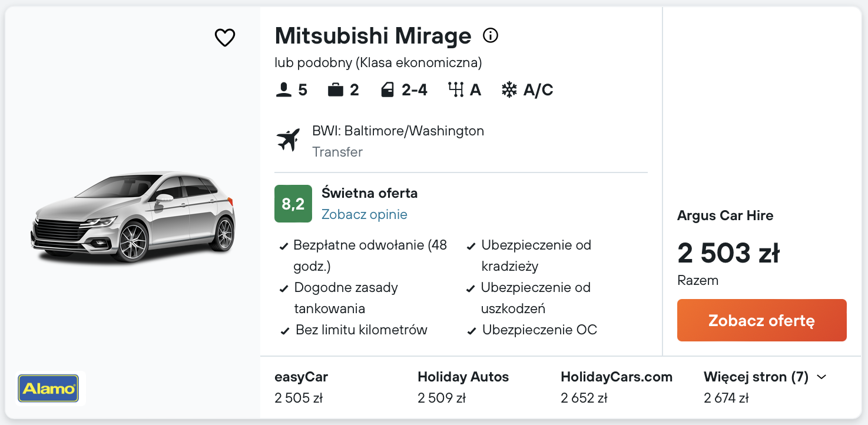Image resolution: width=868 pixels, height=425 pixels.
Task: Click the Argus Car Hire provider name
Action: (725, 215)
